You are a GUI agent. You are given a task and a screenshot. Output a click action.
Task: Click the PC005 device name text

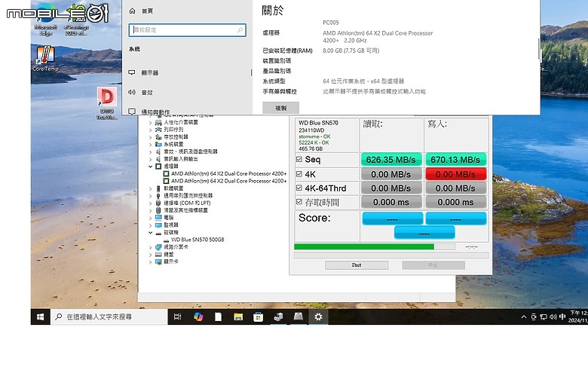[x=331, y=23]
